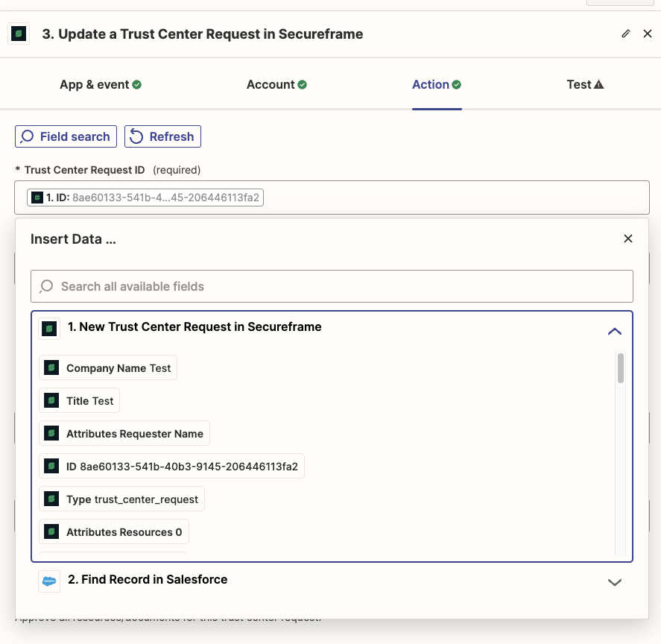The height and width of the screenshot is (644, 661).
Task: Click the circular arrow icon in Refresh
Action: click(x=136, y=136)
